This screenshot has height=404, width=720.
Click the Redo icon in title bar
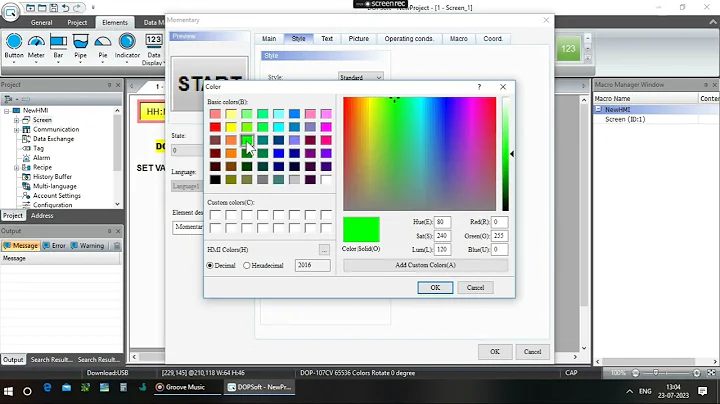coord(78,8)
